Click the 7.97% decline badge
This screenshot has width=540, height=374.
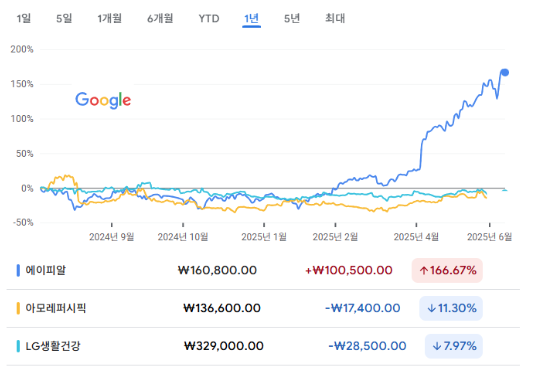click(454, 346)
